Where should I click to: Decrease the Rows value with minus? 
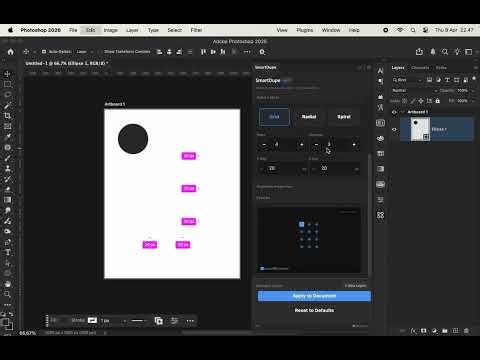[264, 145]
